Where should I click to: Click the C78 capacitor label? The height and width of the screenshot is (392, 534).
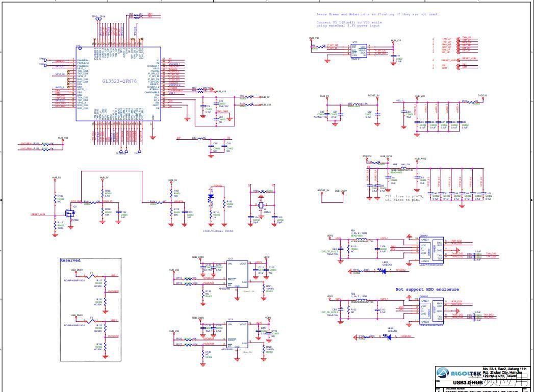click(221, 101)
